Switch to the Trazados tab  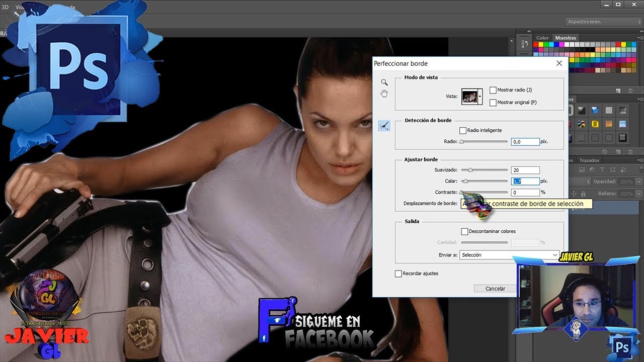pyautogui.click(x=589, y=160)
